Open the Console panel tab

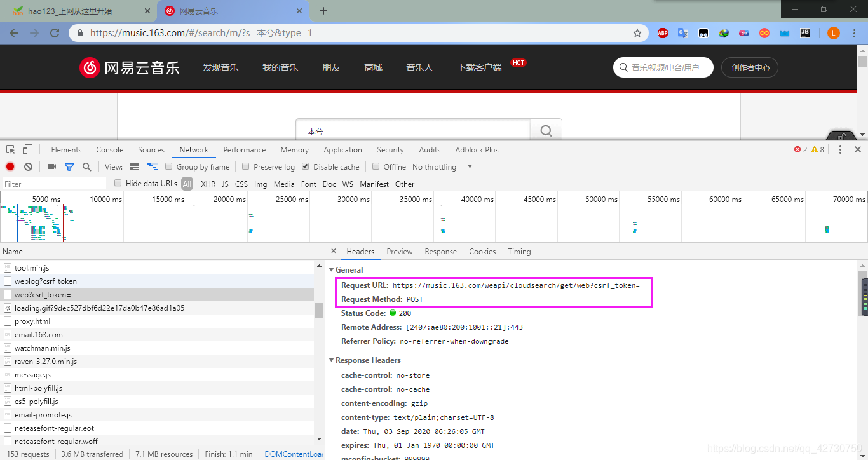point(110,150)
